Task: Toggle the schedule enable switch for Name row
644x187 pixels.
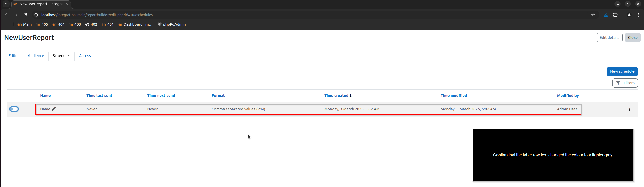Action: coord(14,109)
